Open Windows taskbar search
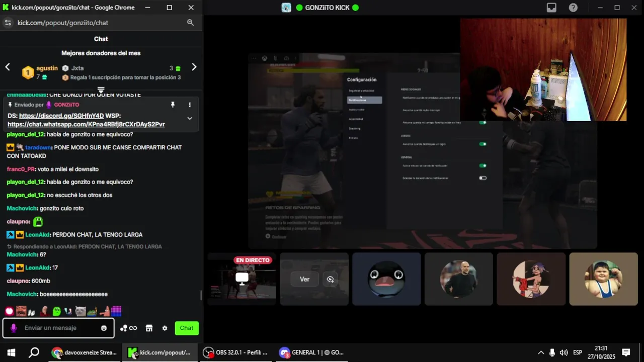Image resolution: width=644 pixels, height=362 pixels. click(34, 352)
